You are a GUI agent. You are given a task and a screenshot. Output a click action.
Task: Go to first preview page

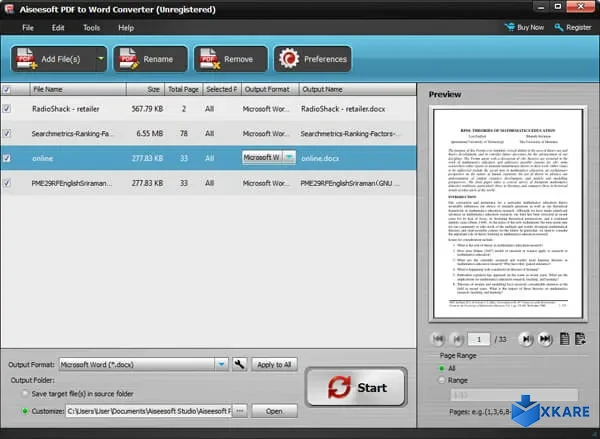pyautogui.click(x=438, y=339)
